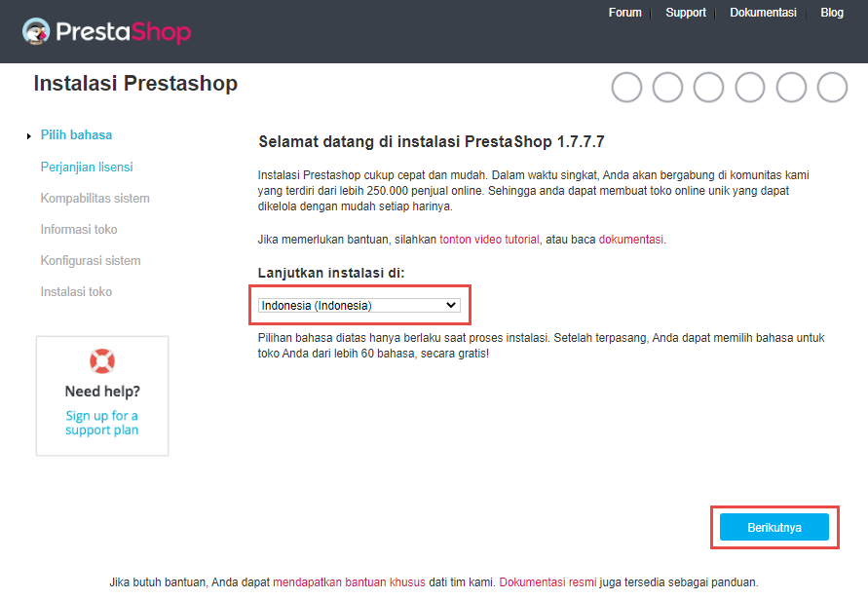
Task: Open the tonton video tutorial link
Action: (x=489, y=240)
